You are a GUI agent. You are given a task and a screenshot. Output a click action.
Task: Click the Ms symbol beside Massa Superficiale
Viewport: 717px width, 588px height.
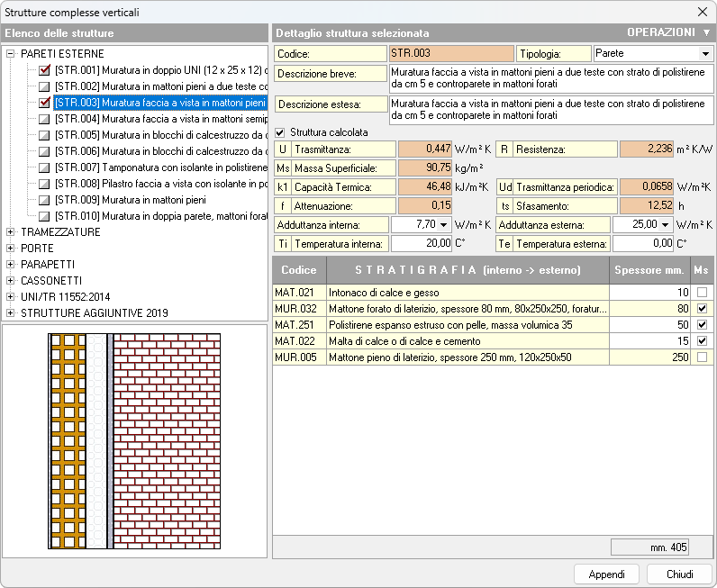tap(283, 168)
